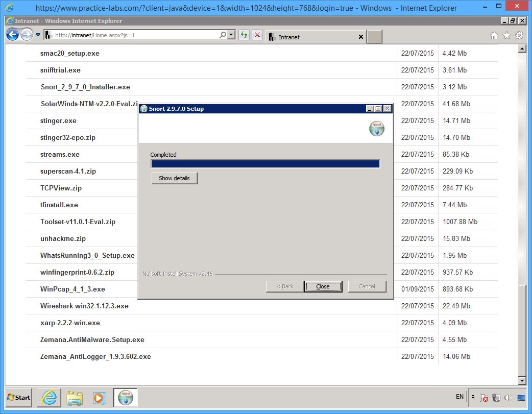Viewport: 532px width, 414px height.
Task: Open Favorites with the star icon
Action: point(506,36)
